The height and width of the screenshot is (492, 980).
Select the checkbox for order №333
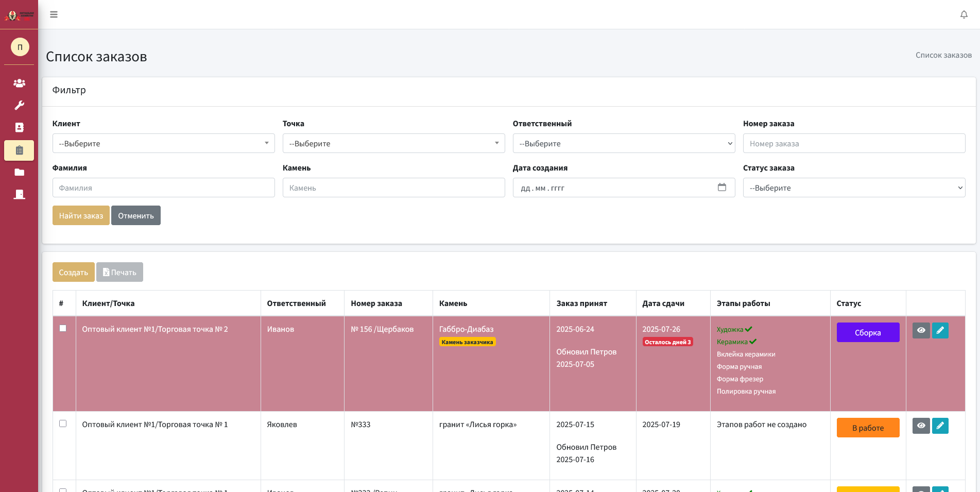pos(63,424)
